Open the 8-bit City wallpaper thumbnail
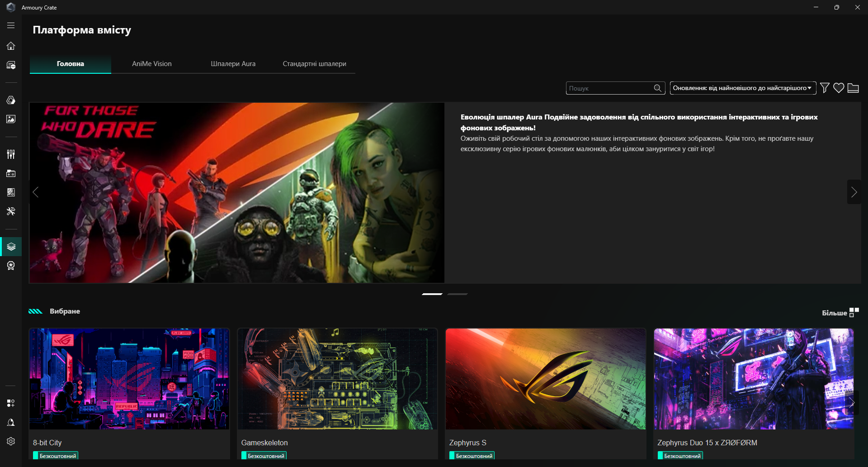The height and width of the screenshot is (467, 868). point(129,379)
